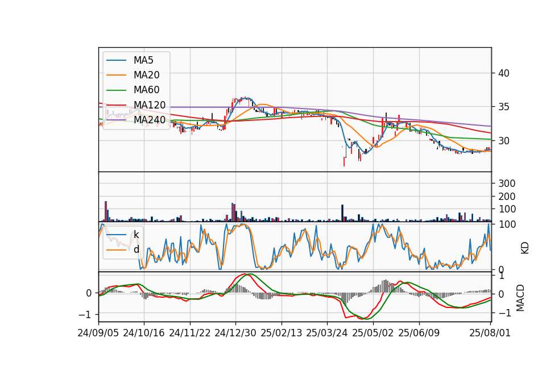The width and height of the screenshot is (546, 392).
Task: Click the volume axis tick 300
Action: [507, 184]
